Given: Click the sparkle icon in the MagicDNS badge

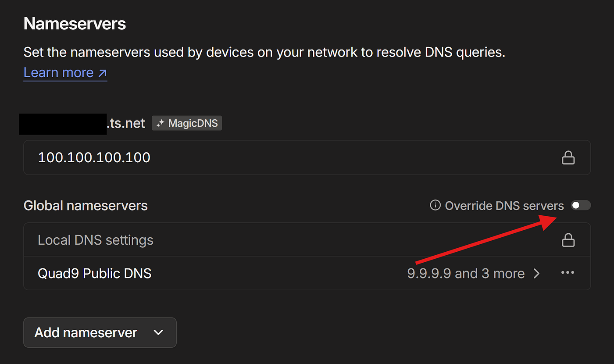Looking at the screenshot, I should (x=160, y=124).
